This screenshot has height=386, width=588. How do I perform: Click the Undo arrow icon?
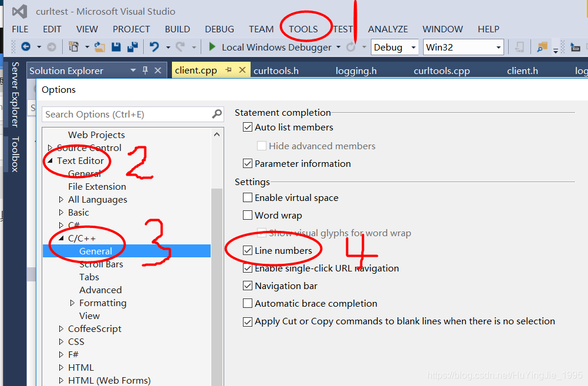tap(154, 47)
